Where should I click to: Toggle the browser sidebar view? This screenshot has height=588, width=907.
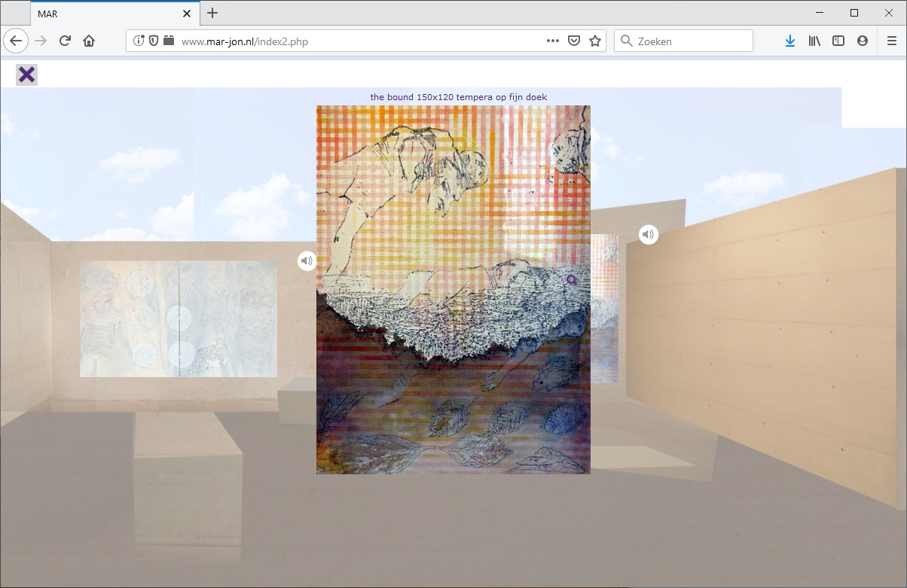(x=838, y=41)
